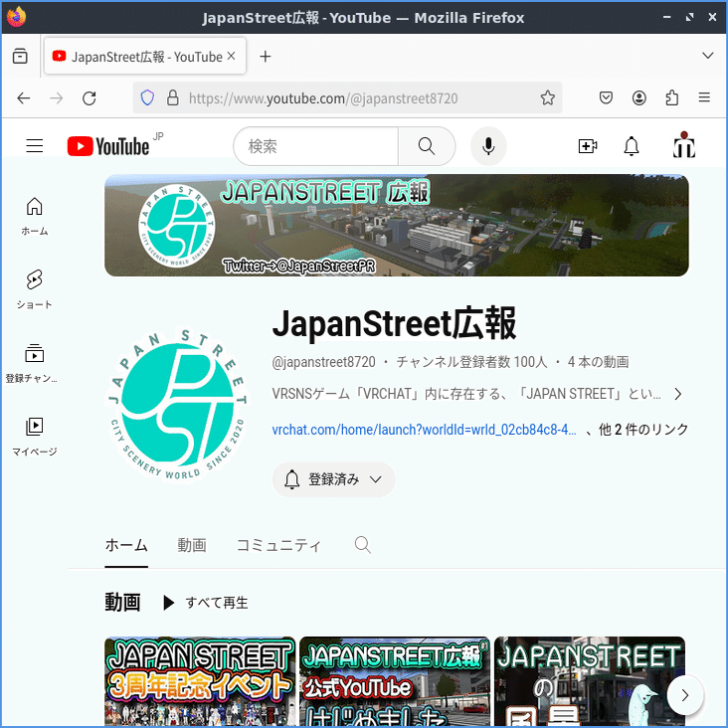Open tracking protection shield info

point(147,98)
